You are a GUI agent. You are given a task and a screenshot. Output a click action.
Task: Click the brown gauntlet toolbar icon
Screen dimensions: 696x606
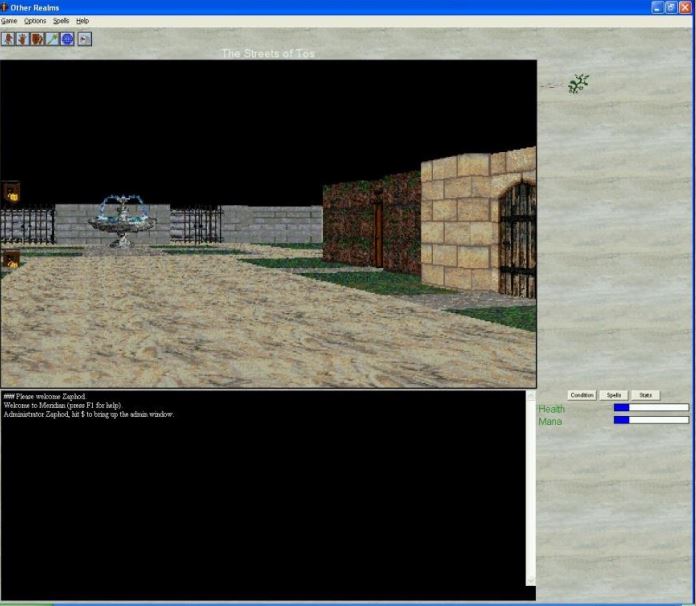coord(37,39)
